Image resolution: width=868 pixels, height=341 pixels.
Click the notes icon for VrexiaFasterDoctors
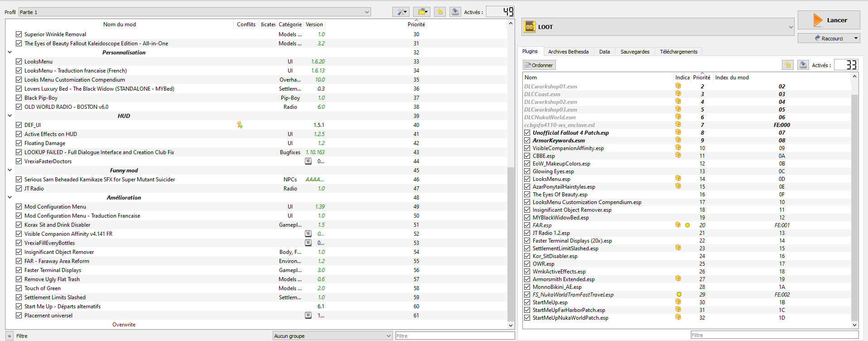308,161
